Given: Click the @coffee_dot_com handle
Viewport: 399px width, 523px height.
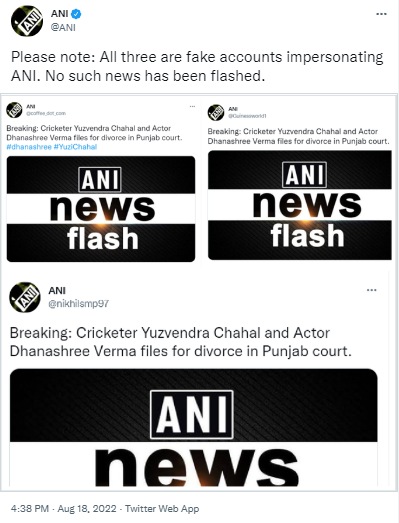Looking at the screenshot, I should click(x=46, y=113).
